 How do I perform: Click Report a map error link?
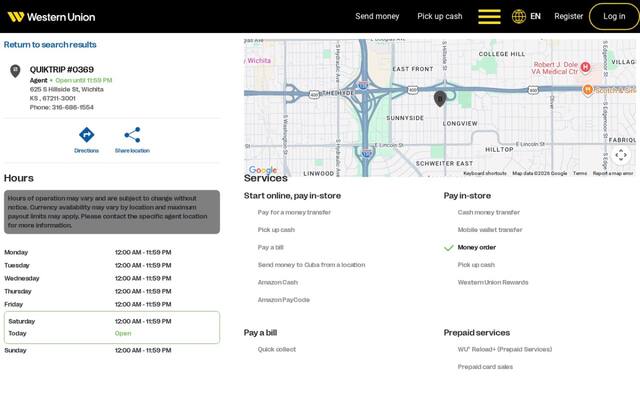point(613,173)
